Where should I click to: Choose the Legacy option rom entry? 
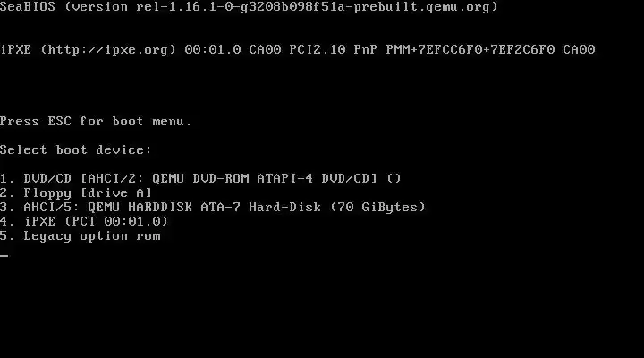coord(80,236)
